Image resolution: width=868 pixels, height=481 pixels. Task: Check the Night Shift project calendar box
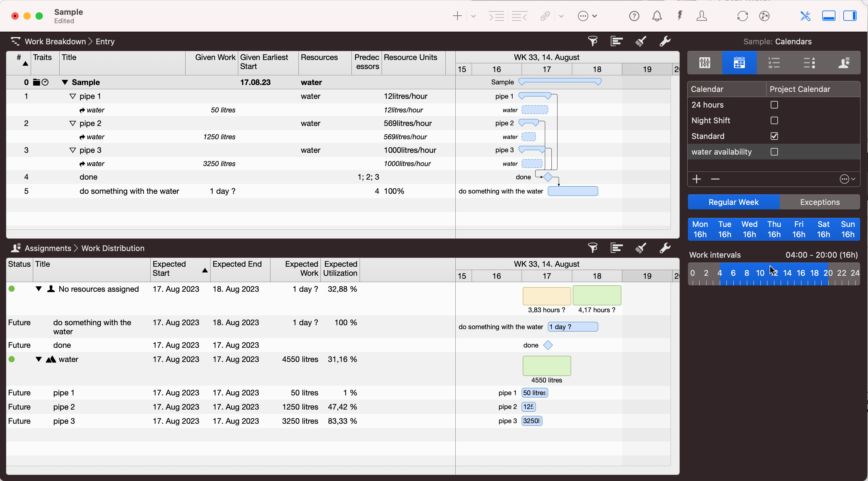(774, 120)
